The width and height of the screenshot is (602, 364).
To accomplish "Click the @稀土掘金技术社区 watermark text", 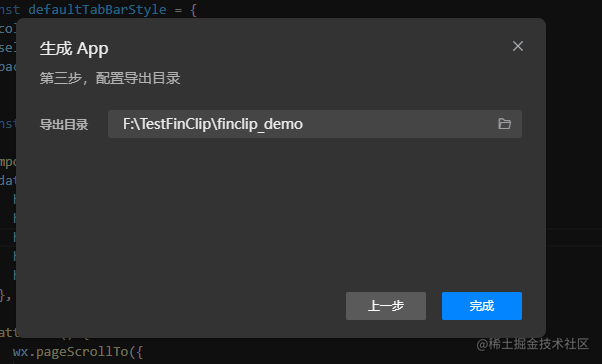I will pos(532,344).
